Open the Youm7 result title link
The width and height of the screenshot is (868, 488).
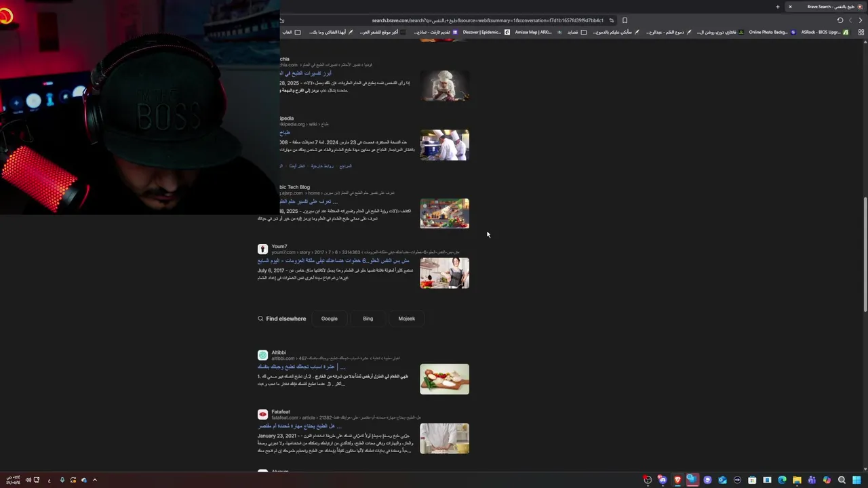click(333, 261)
